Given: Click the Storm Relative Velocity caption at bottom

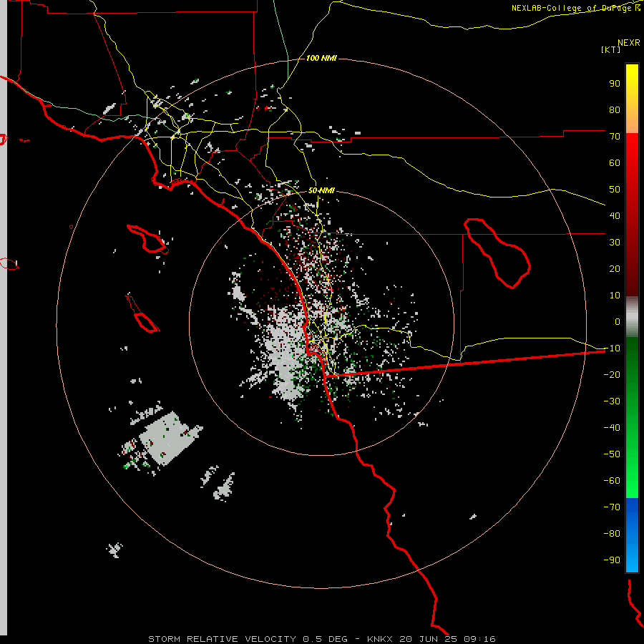Looking at the screenshot, I should (x=321, y=639).
